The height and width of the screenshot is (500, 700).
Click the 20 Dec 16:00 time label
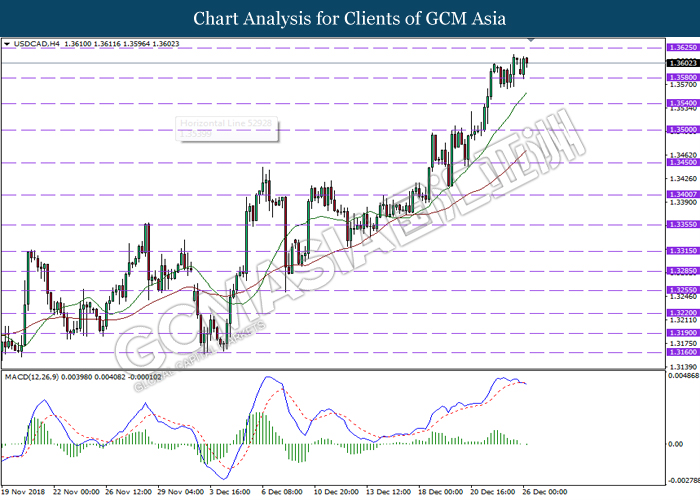493,492
